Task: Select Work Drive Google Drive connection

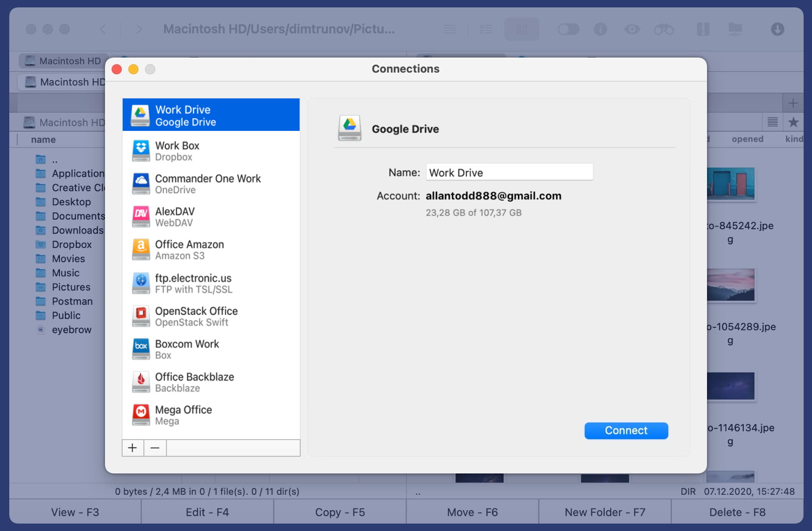Action: 210,115
